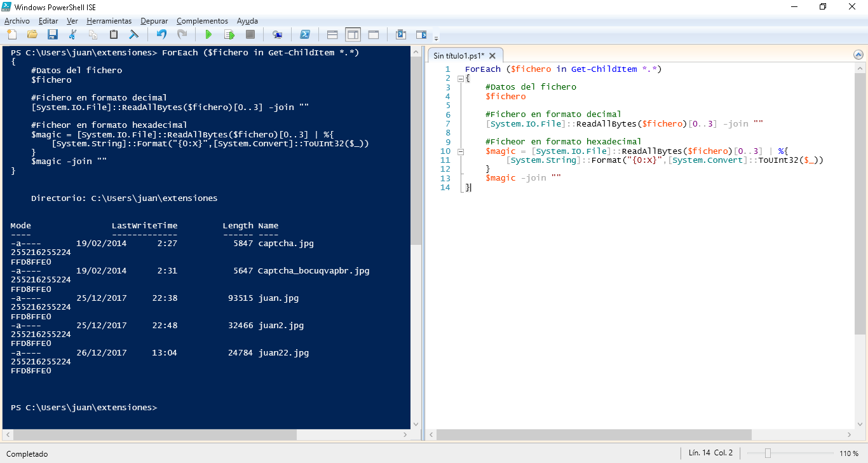
Task: Click the #Datos del fichero comment in editor
Action: tap(531, 87)
